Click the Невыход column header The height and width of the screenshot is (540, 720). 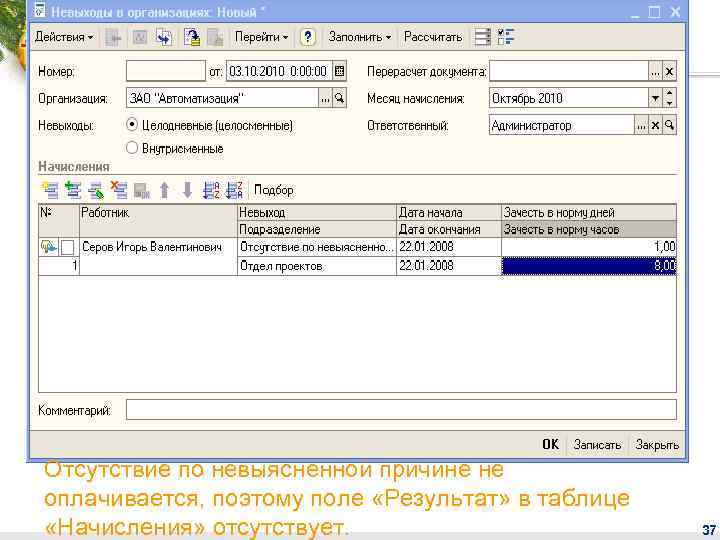pos(316,213)
